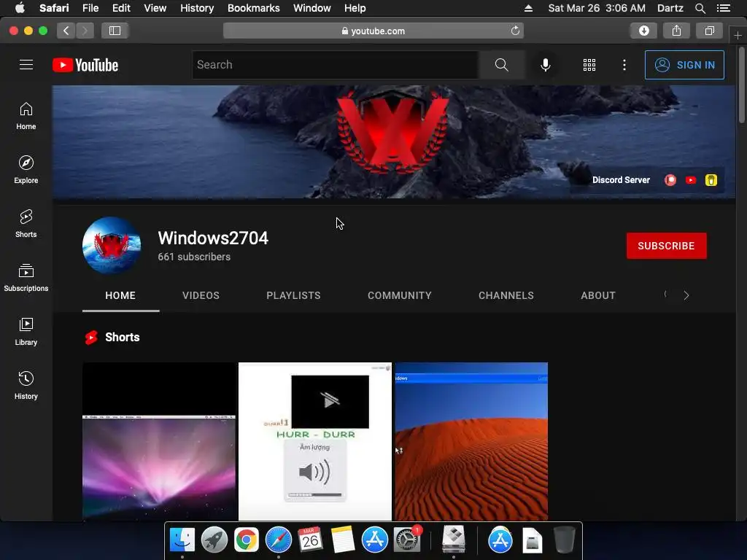The height and width of the screenshot is (560, 747).
Task: Click the eject icon in menu bar
Action: 528,8
